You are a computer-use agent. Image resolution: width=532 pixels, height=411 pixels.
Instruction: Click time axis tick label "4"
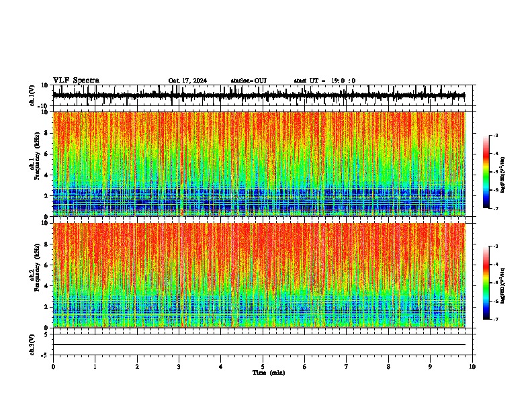pos(221,367)
